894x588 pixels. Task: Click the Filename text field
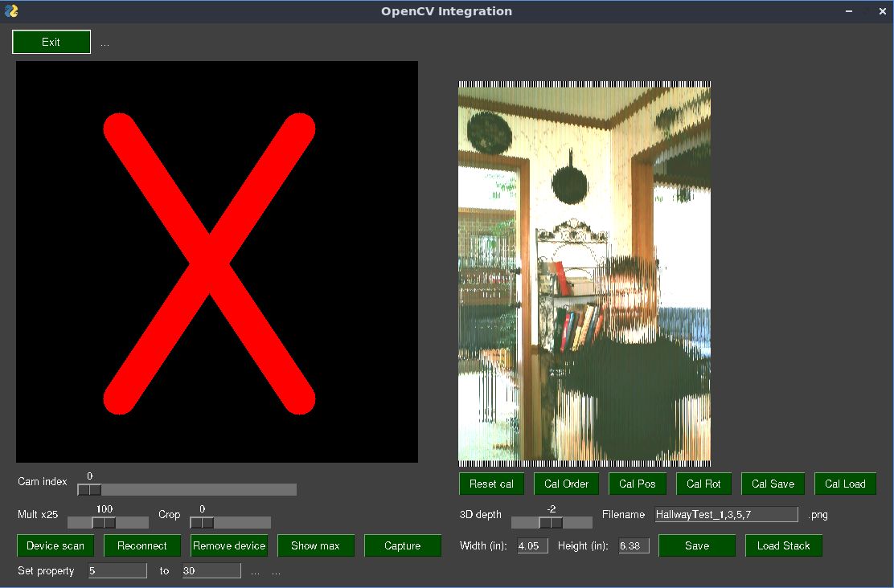click(726, 515)
